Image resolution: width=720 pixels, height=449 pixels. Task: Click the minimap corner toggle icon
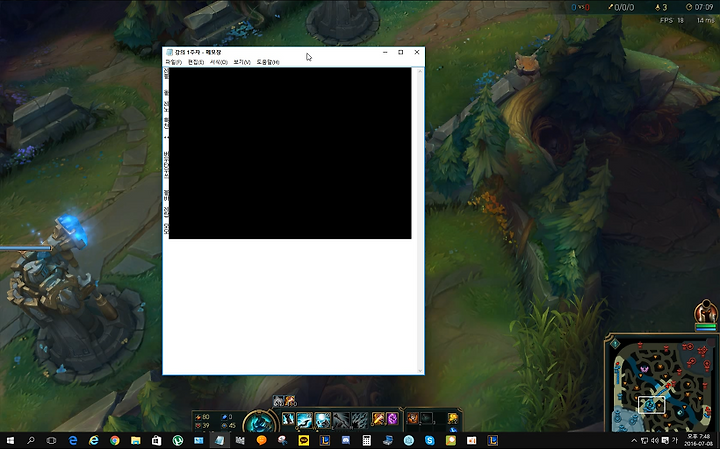615,343
